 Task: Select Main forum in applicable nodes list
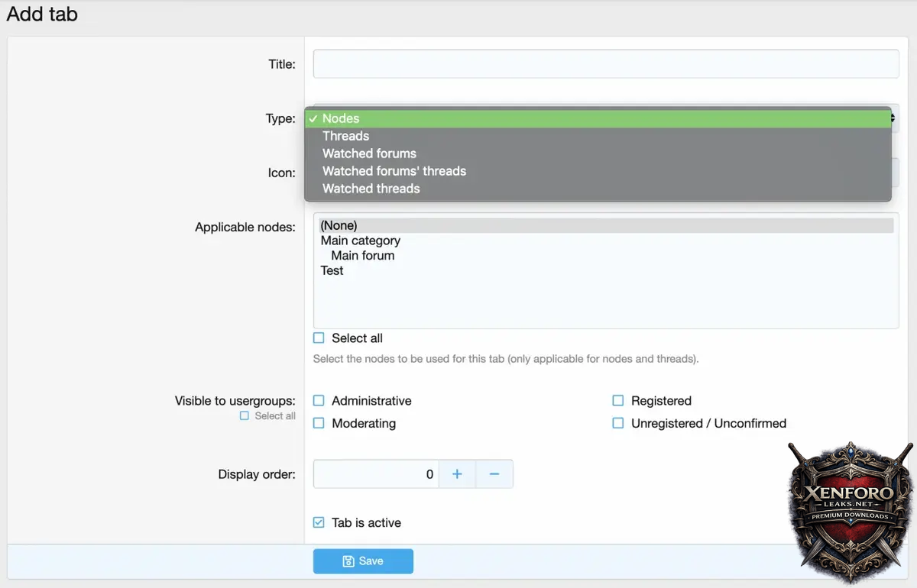click(363, 256)
